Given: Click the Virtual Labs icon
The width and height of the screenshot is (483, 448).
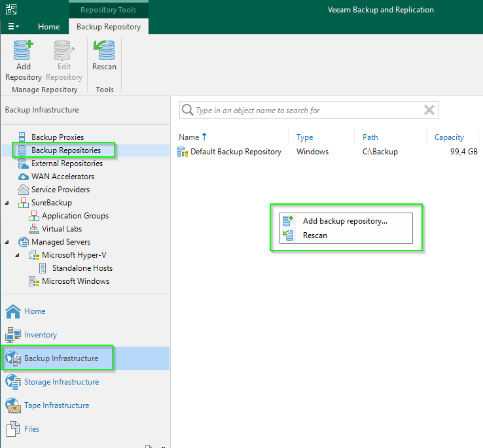Looking at the screenshot, I should pos(34,229).
